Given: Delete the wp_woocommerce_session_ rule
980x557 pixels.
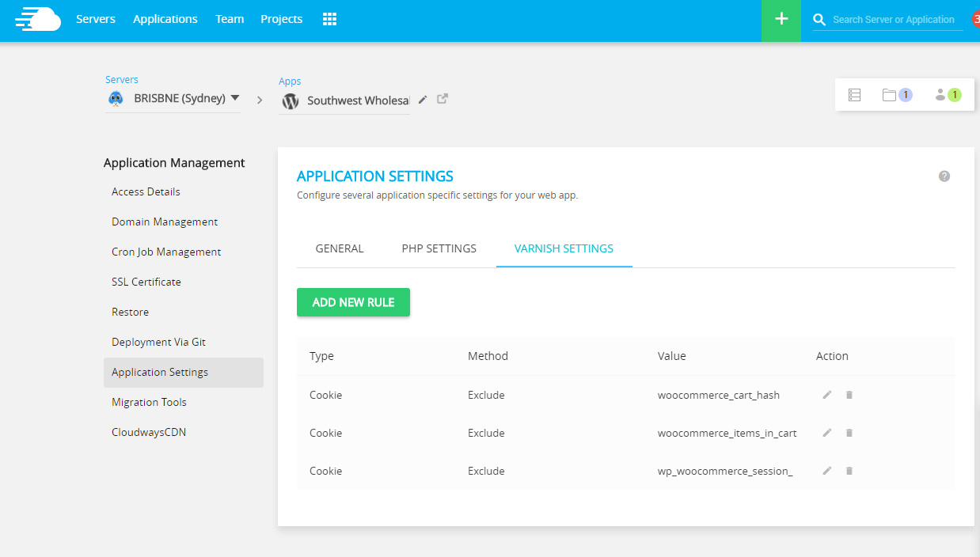Looking at the screenshot, I should point(849,471).
